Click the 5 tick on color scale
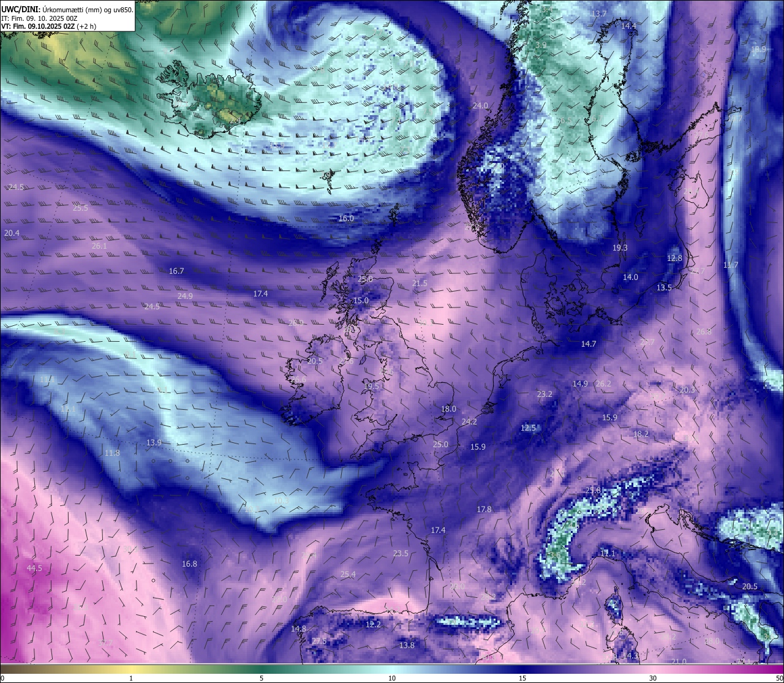 point(262,678)
